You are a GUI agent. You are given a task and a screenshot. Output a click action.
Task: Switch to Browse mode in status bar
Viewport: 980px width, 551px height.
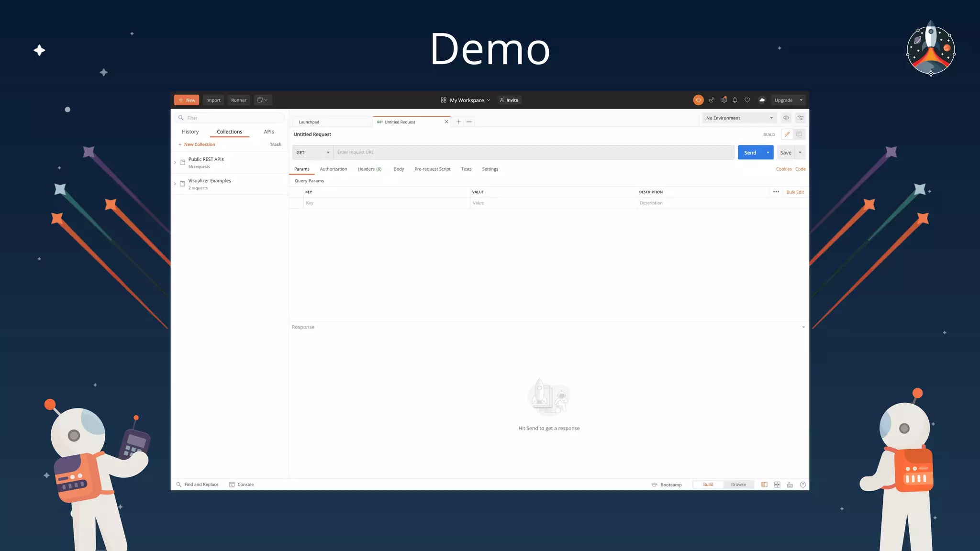[738, 485]
